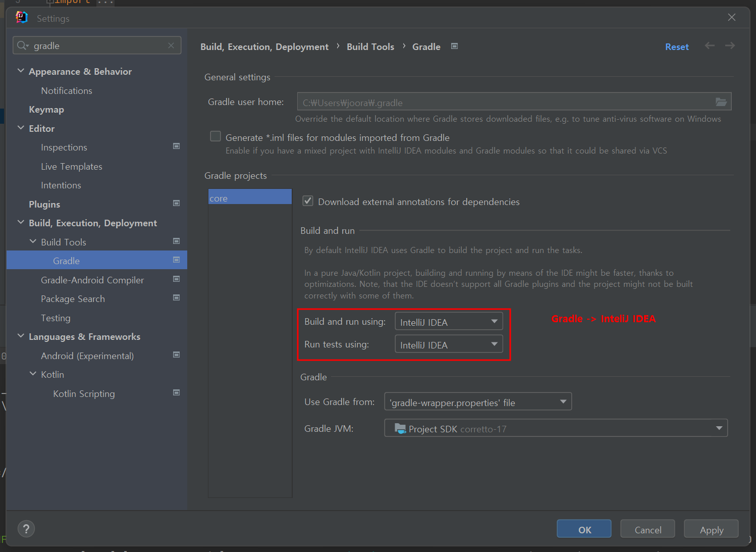756x552 pixels.
Task: Click the IntelliJ logo in Settings title bar
Action: click(x=22, y=18)
